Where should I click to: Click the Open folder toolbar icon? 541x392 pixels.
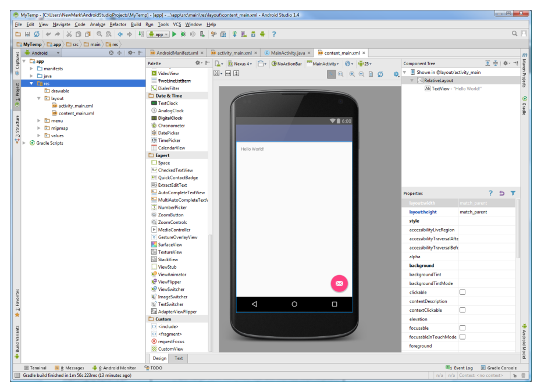[x=18, y=34]
